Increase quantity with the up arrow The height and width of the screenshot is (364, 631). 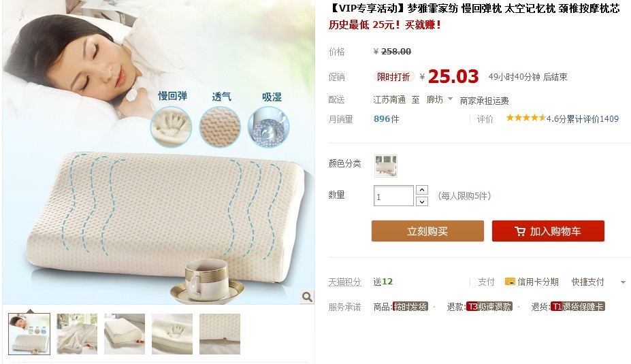tap(422, 190)
